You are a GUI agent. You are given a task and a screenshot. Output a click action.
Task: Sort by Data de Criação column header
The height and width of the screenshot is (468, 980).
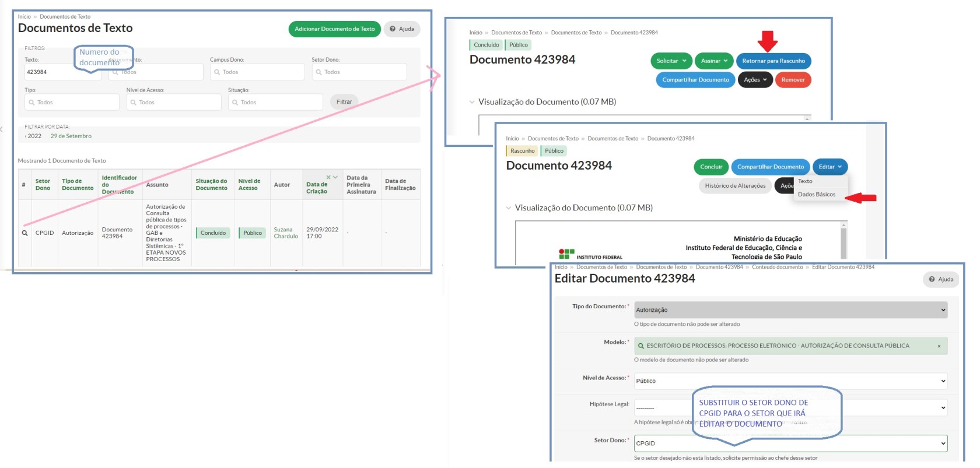click(317, 188)
